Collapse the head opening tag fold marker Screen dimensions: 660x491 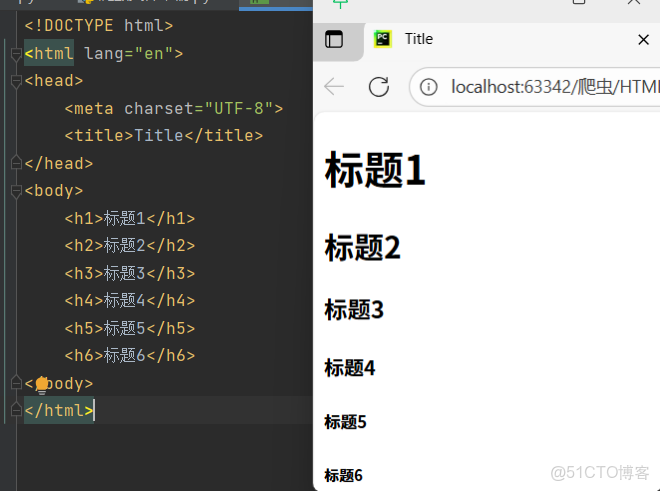[16, 81]
